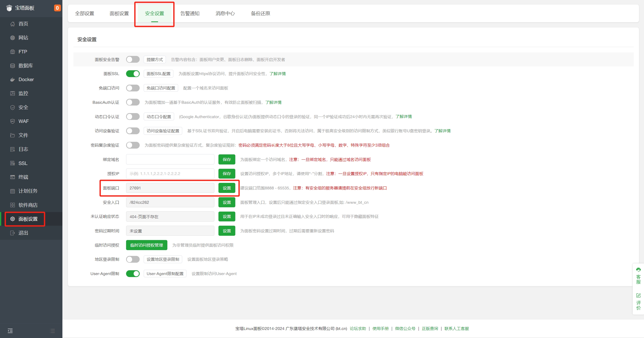644x338 pixels.
Task: Switch to the alarm notification tab
Action: (190, 13)
